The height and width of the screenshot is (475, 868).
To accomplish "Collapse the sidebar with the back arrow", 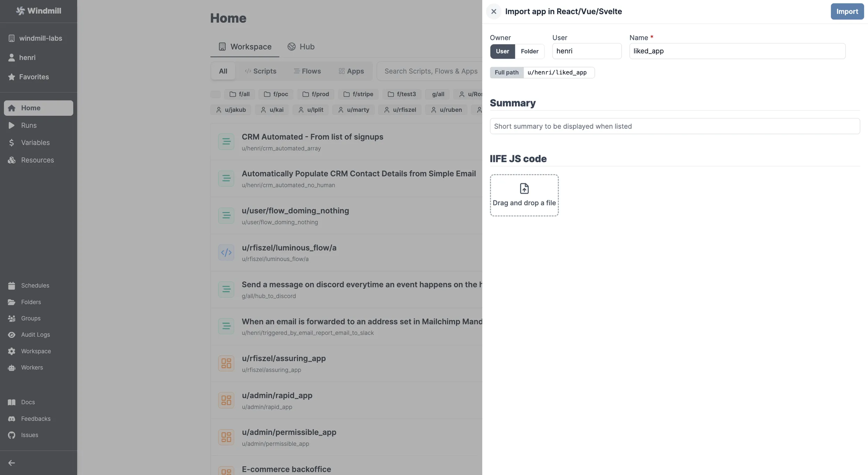I will point(11,462).
